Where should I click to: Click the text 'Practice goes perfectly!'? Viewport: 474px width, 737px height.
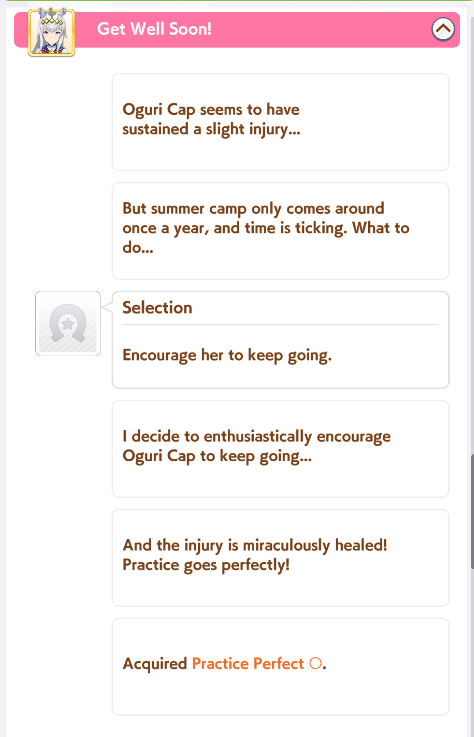205,565
